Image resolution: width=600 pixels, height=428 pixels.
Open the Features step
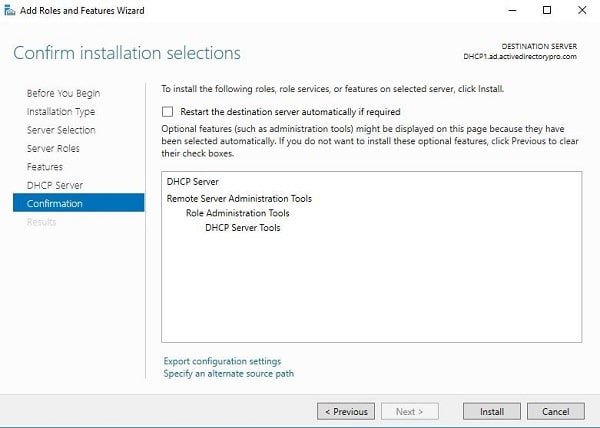click(x=45, y=167)
